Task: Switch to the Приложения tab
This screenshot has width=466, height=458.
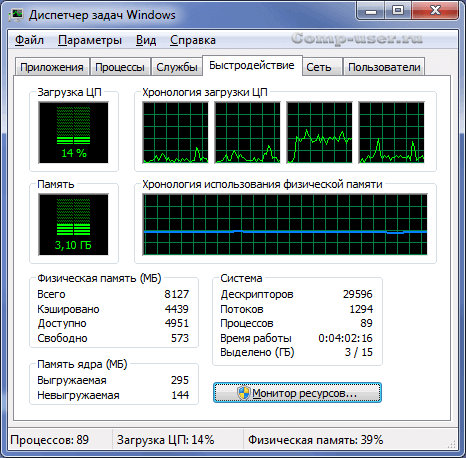Action: [52, 67]
